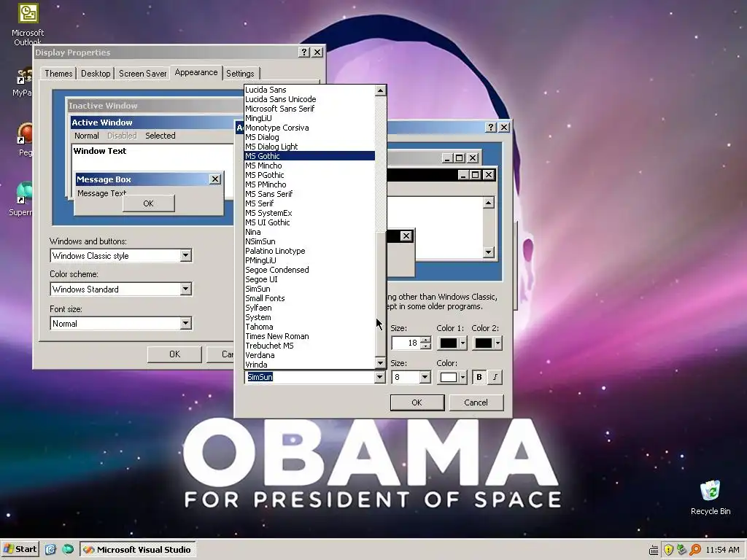Viewport: 747px width, 560px height.
Task: Toggle Italic font style button
Action: [495, 377]
